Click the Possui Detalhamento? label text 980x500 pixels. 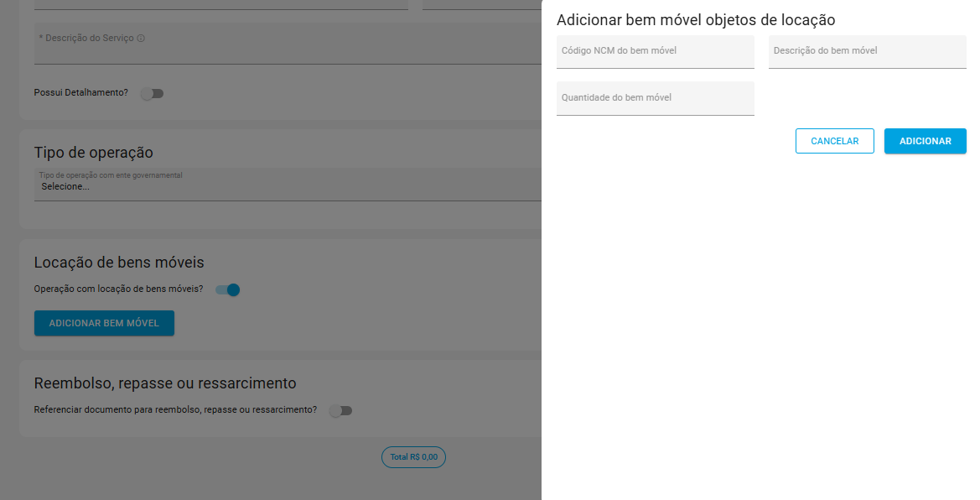coord(80,92)
